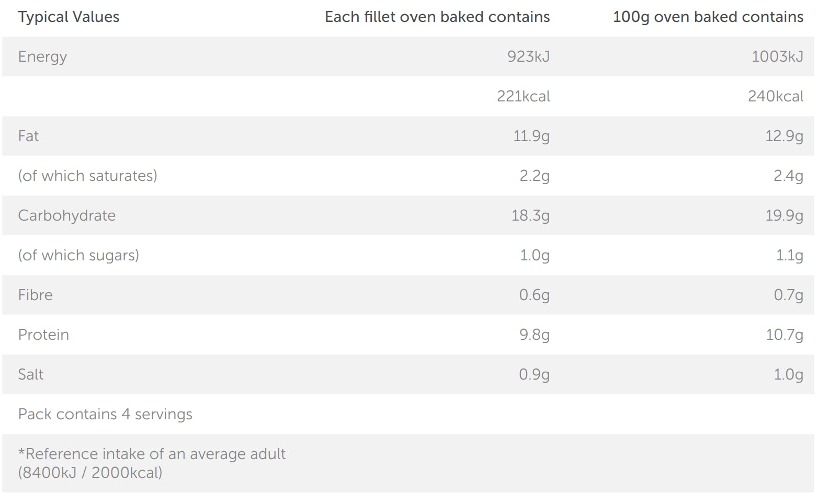The height and width of the screenshot is (504, 818).
Task: Select the of which saturates label
Action: click(87, 176)
